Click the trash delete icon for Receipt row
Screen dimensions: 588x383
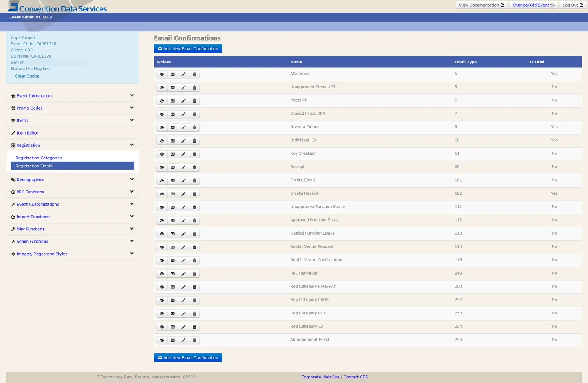coord(194,167)
